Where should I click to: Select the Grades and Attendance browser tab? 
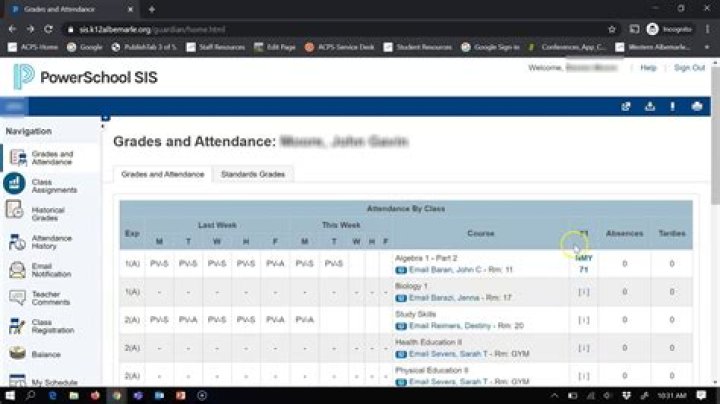[72, 9]
